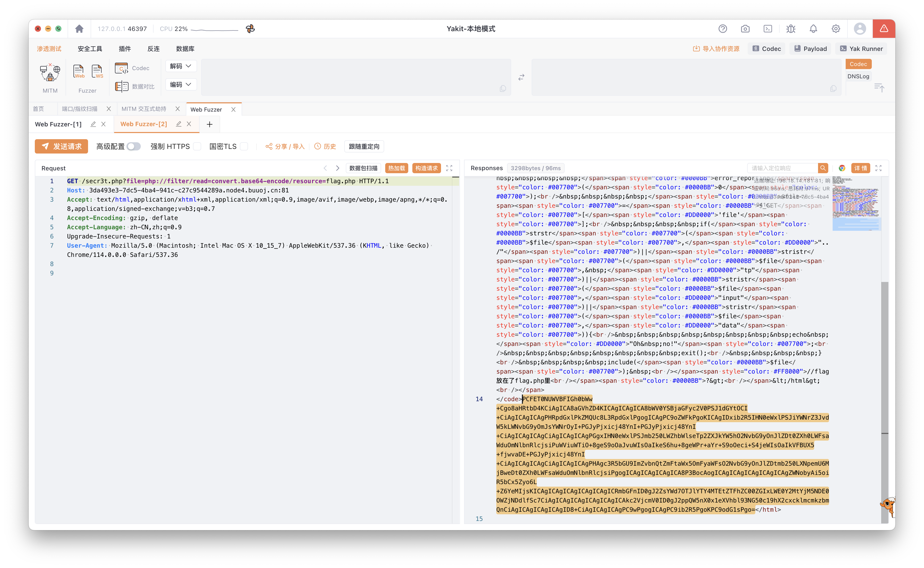Switch to the Web Fuzzer-[1] tab
Image resolution: width=924 pixels, height=568 pixels.
point(58,124)
